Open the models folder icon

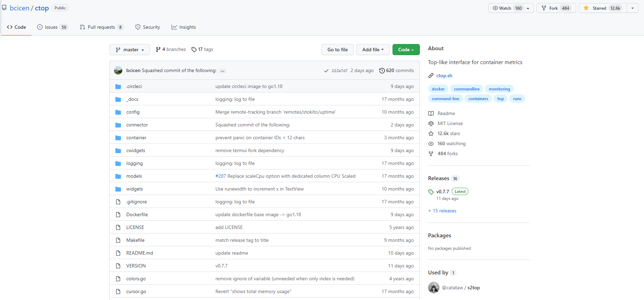click(118, 176)
